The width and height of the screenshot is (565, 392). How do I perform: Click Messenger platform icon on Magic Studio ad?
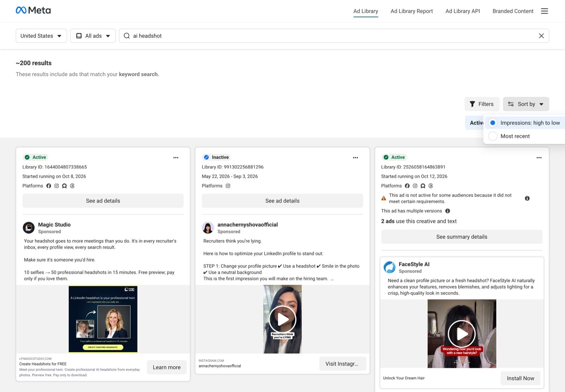[x=64, y=186]
